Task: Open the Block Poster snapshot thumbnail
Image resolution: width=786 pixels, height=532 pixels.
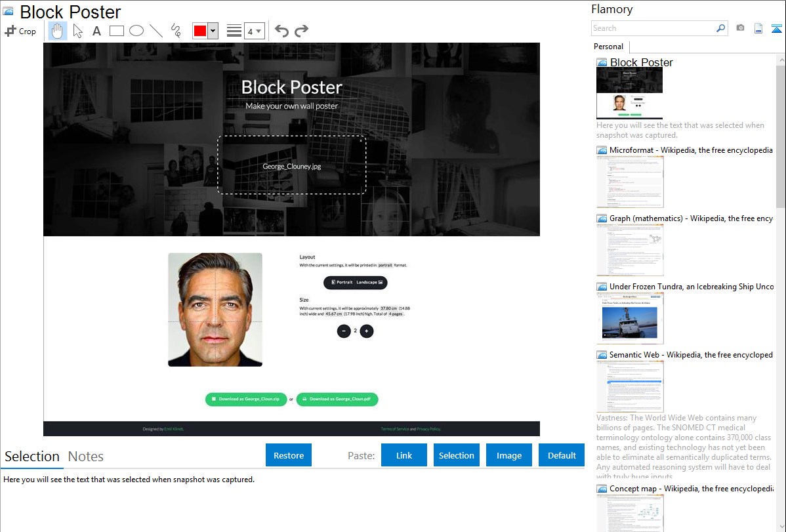Action: tap(630, 93)
